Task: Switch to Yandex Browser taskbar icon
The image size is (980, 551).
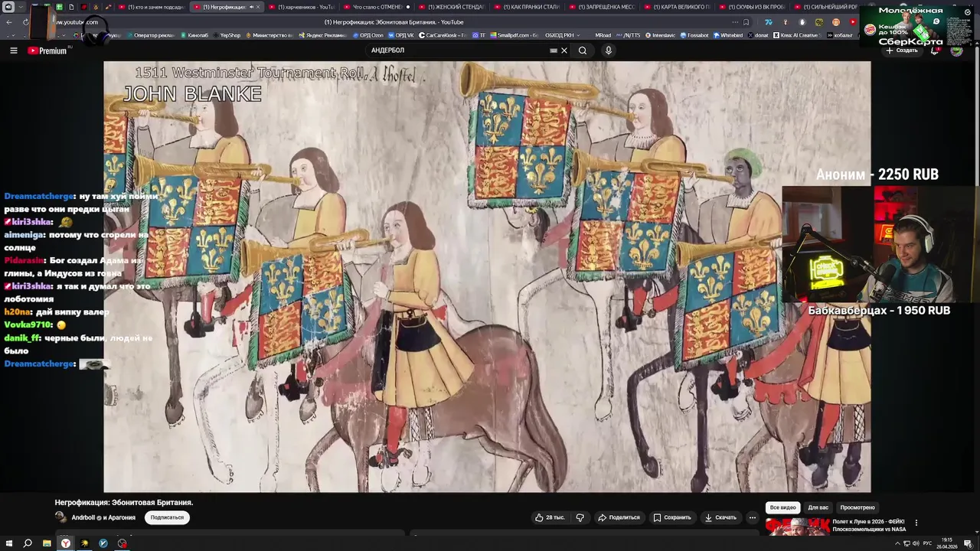Action: (x=66, y=543)
